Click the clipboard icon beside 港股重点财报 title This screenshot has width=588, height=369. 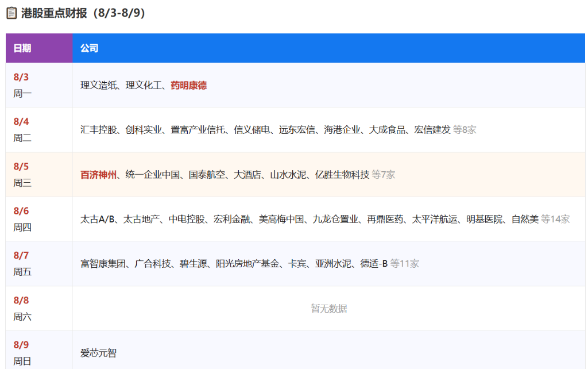click(x=11, y=13)
